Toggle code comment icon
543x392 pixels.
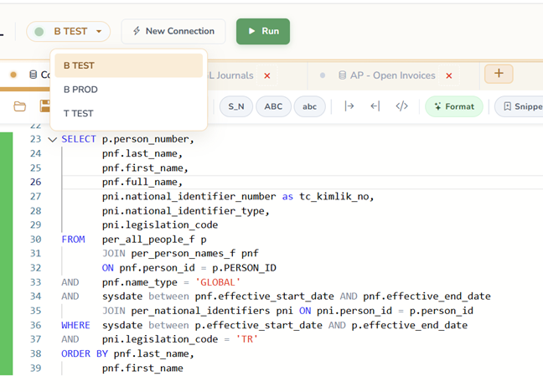tap(401, 106)
